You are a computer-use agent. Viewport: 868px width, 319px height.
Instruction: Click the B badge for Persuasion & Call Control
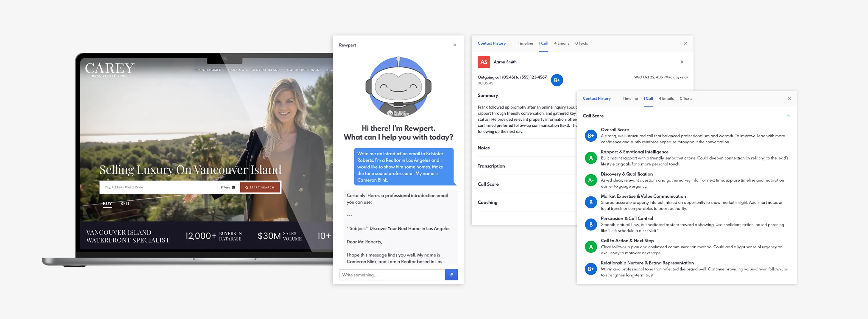[590, 224]
